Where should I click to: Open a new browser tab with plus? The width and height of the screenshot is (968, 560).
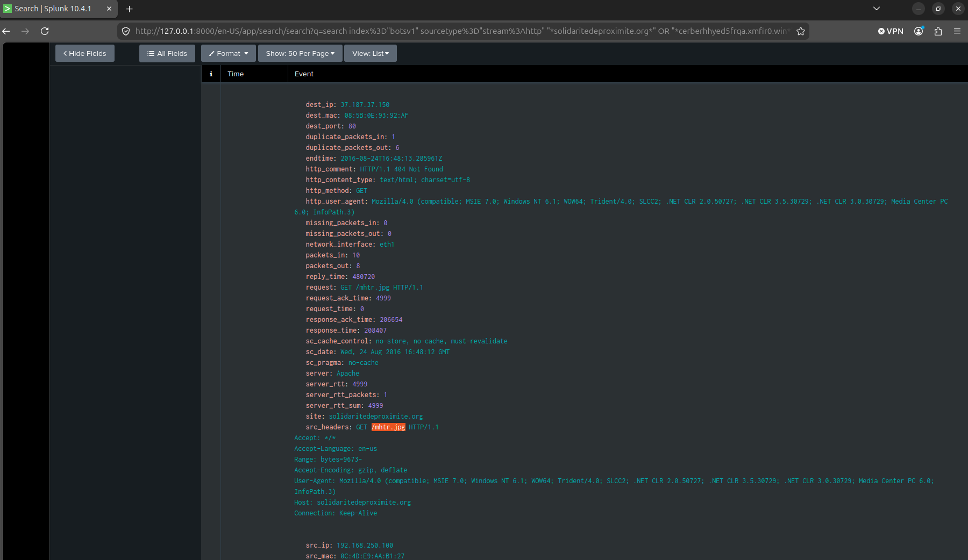click(129, 9)
